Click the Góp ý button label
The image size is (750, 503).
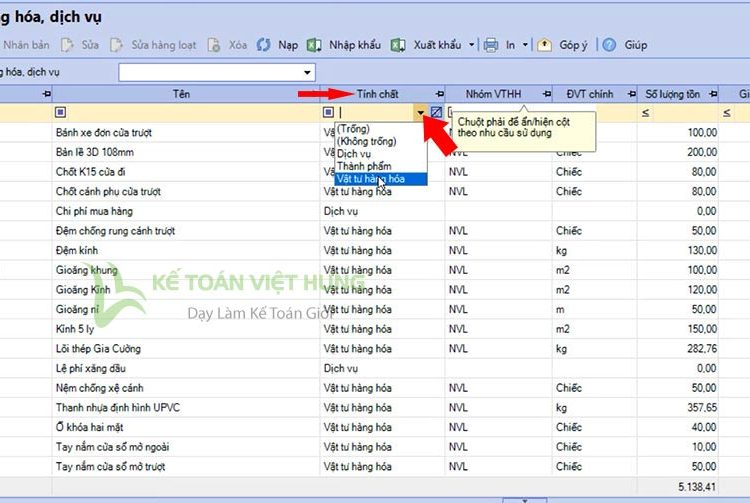[x=574, y=45]
